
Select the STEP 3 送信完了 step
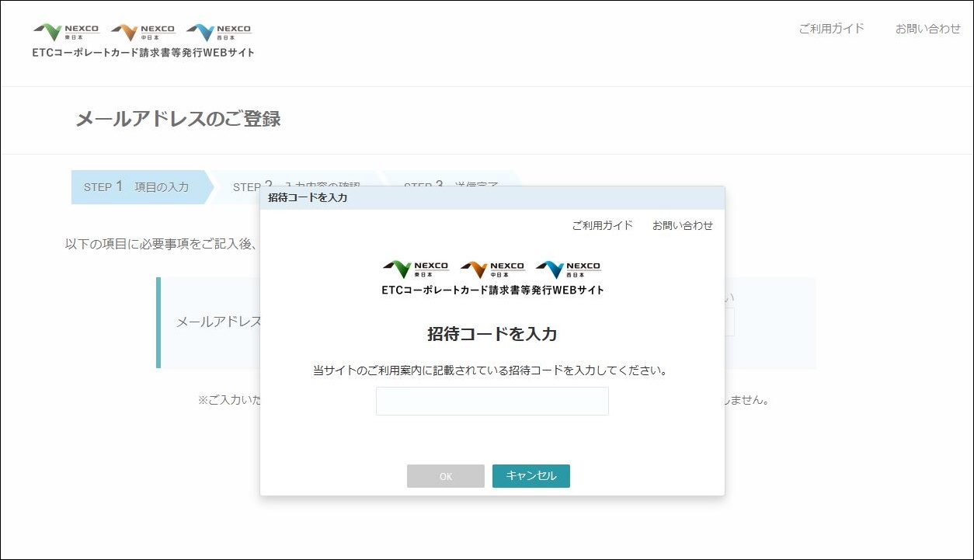pyautogui.click(x=450, y=187)
